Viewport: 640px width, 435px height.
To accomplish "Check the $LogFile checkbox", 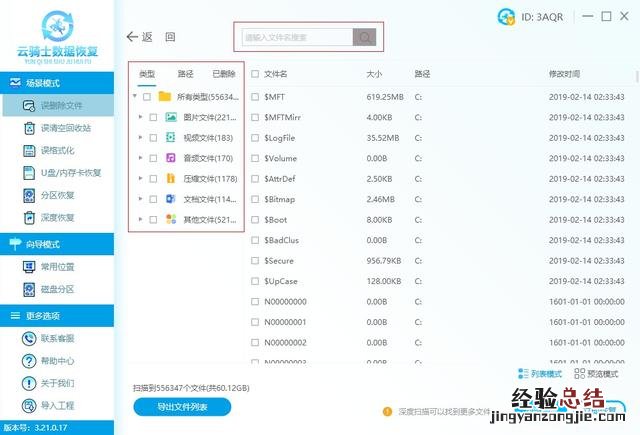I will tap(255, 138).
